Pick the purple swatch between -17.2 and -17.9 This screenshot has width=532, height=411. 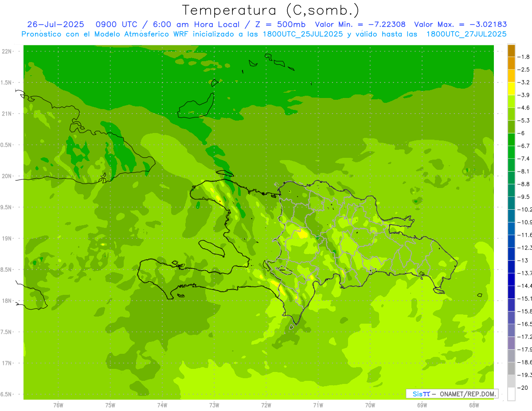click(x=511, y=343)
